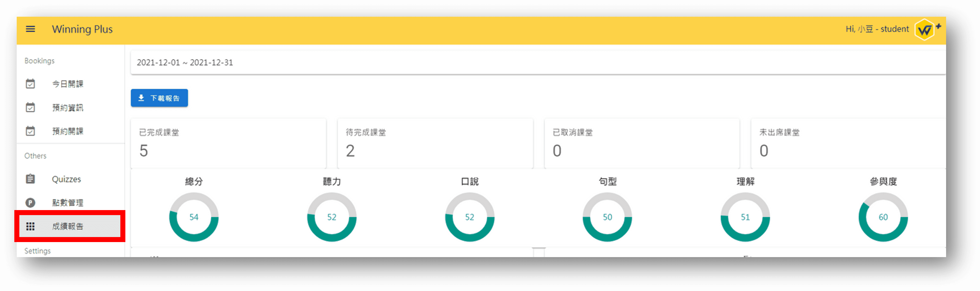Click the 句型 gauge showing 50
Screen dimensions: 980x291
click(607, 217)
